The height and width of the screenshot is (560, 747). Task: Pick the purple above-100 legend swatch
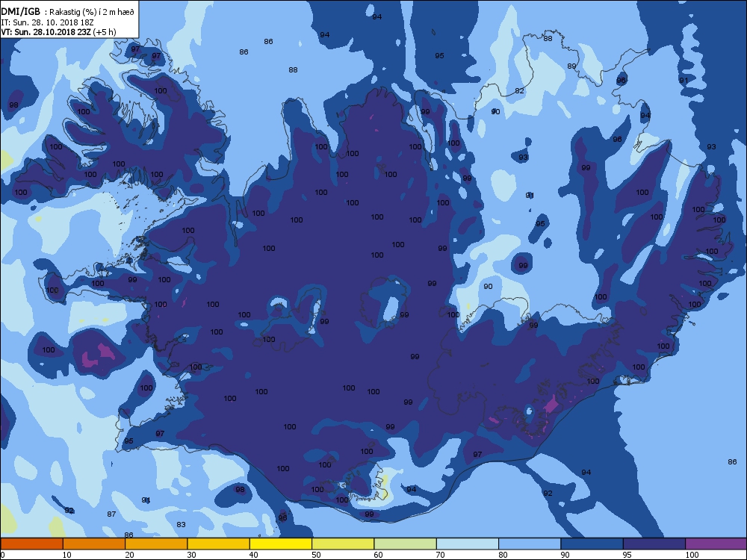[716, 544]
